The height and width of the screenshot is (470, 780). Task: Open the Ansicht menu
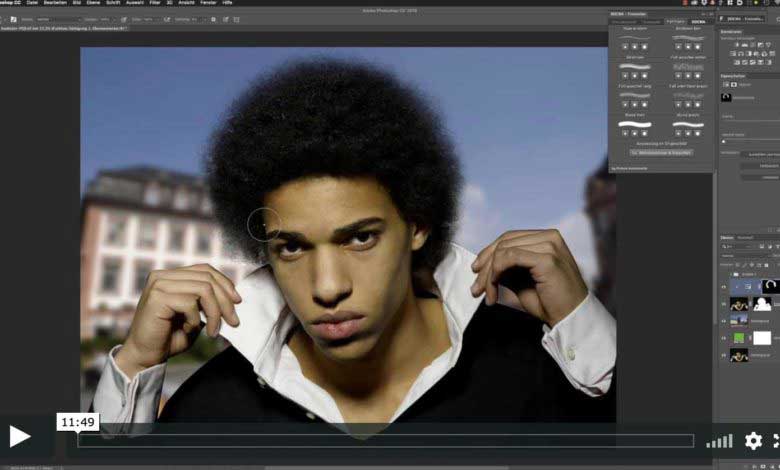(x=186, y=2)
